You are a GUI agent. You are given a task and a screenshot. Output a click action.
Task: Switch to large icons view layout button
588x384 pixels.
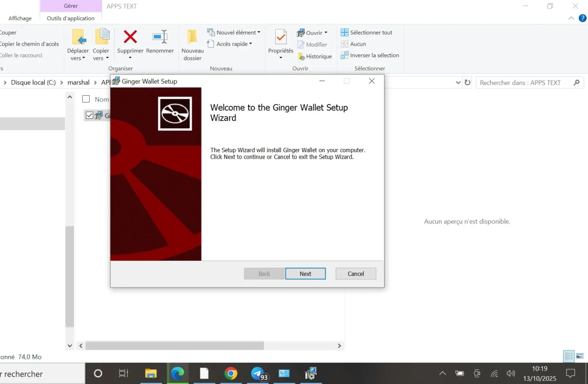580,356
